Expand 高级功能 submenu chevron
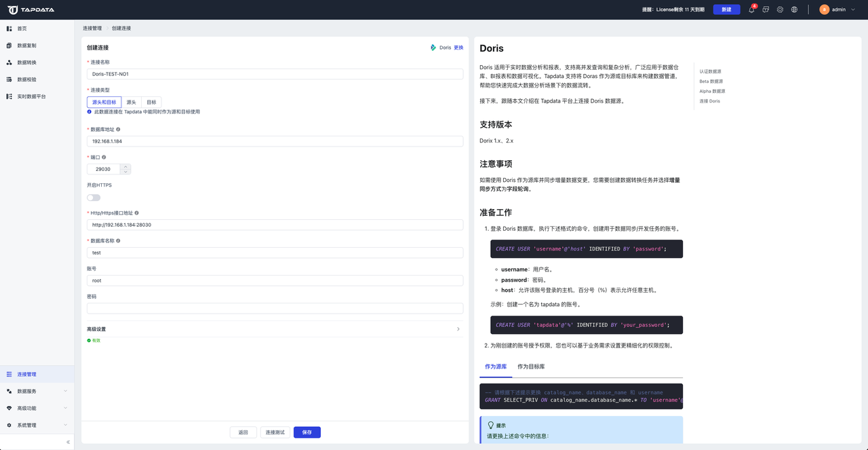868x450 pixels. tap(66, 408)
